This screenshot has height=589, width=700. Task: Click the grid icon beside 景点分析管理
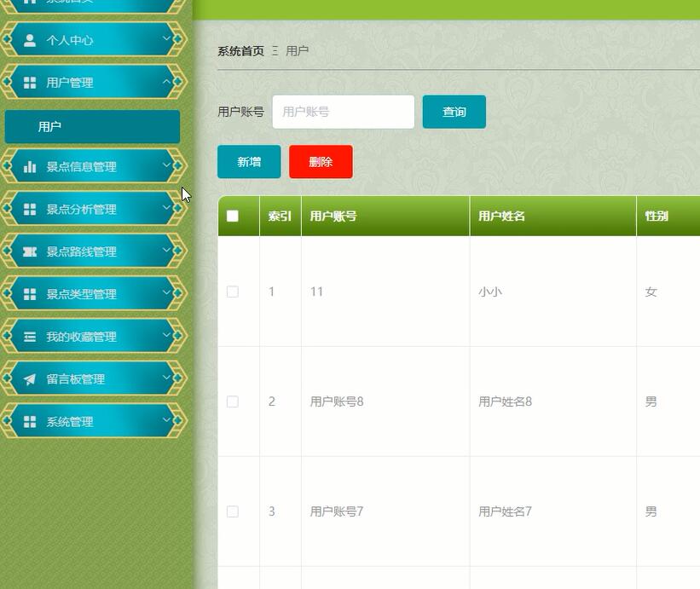pos(30,210)
